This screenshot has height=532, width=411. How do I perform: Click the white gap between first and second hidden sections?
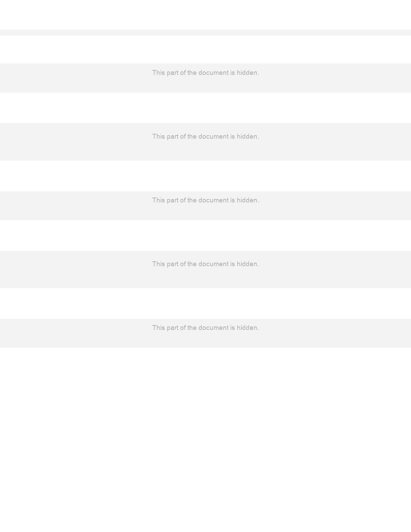coord(205,108)
